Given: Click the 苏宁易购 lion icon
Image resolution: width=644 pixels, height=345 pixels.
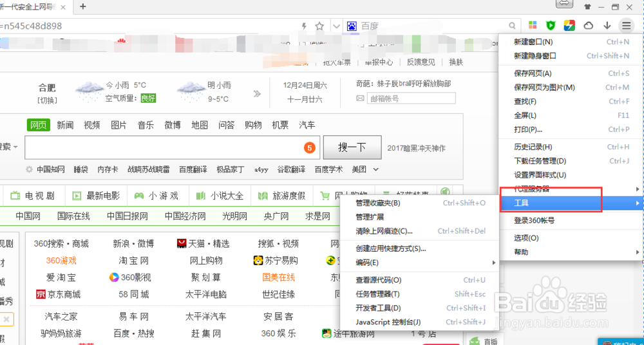Looking at the screenshot, I should click(258, 261).
